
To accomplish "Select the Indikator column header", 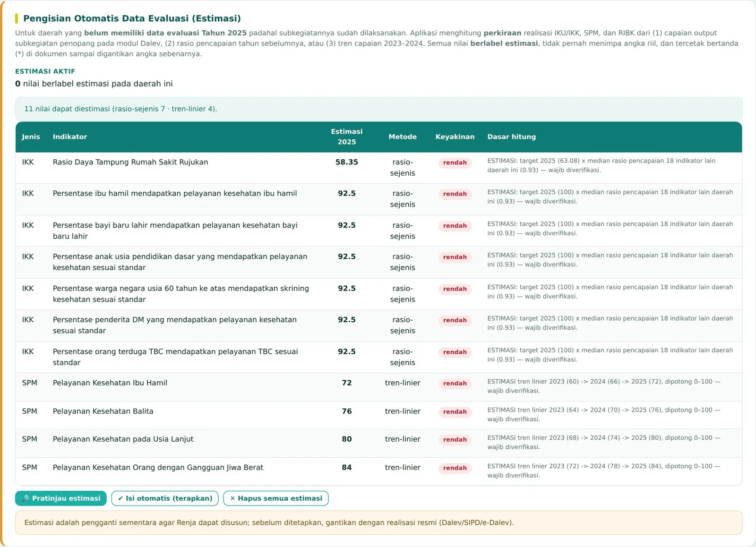I will 70,137.
